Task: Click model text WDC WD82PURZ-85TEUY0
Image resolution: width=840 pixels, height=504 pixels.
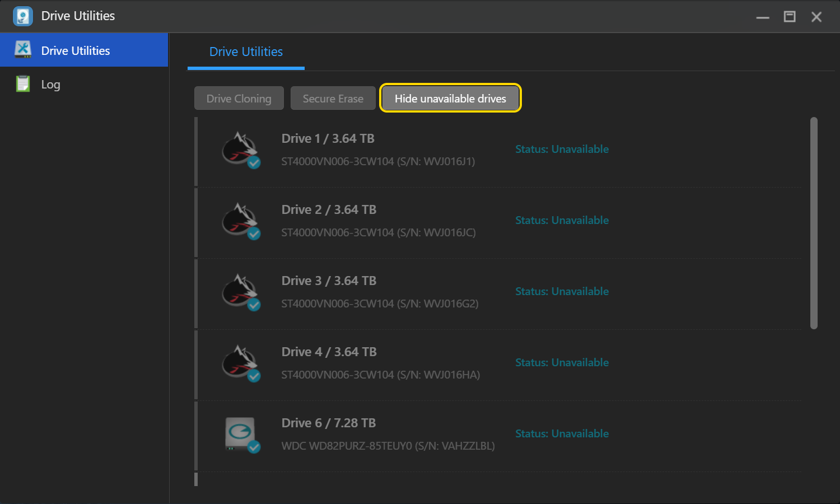Action: coord(347,446)
